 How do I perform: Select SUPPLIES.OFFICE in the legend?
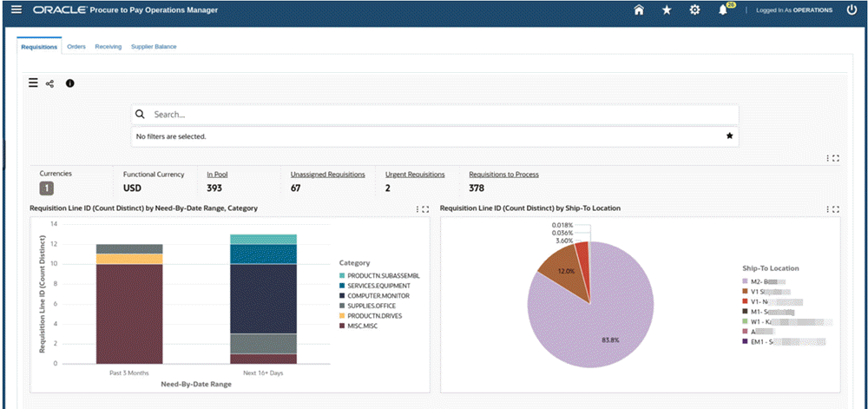click(372, 306)
